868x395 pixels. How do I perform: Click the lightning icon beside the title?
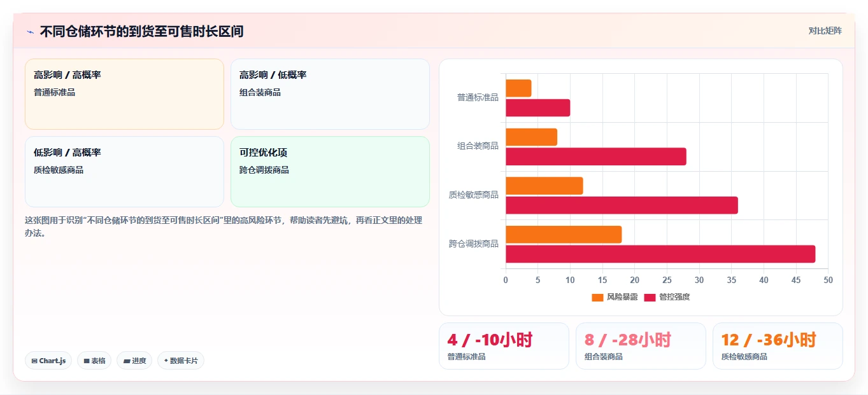pyautogui.click(x=30, y=32)
